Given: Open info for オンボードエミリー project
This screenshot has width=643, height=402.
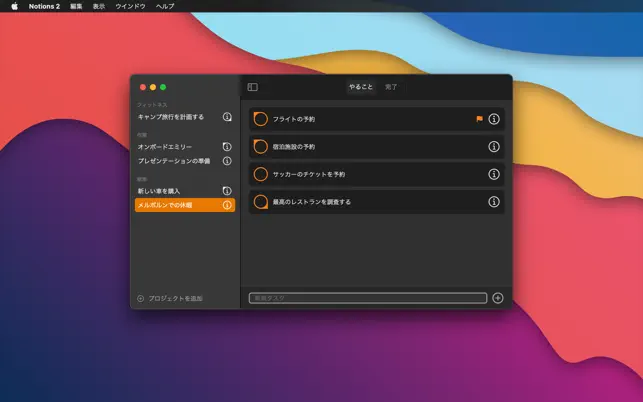Looking at the screenshot, I should point(227,146).
